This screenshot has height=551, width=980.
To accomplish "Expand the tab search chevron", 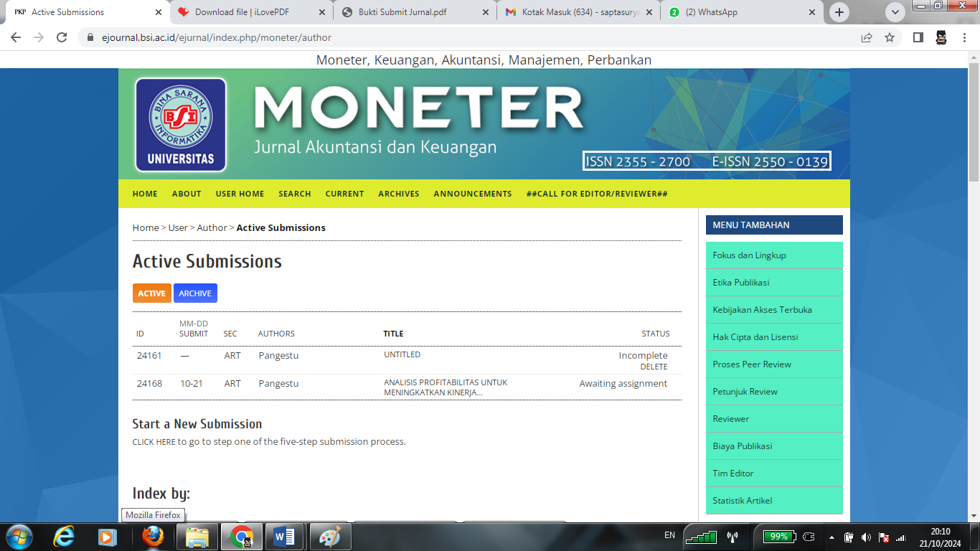I will click(x=895, y=12).
